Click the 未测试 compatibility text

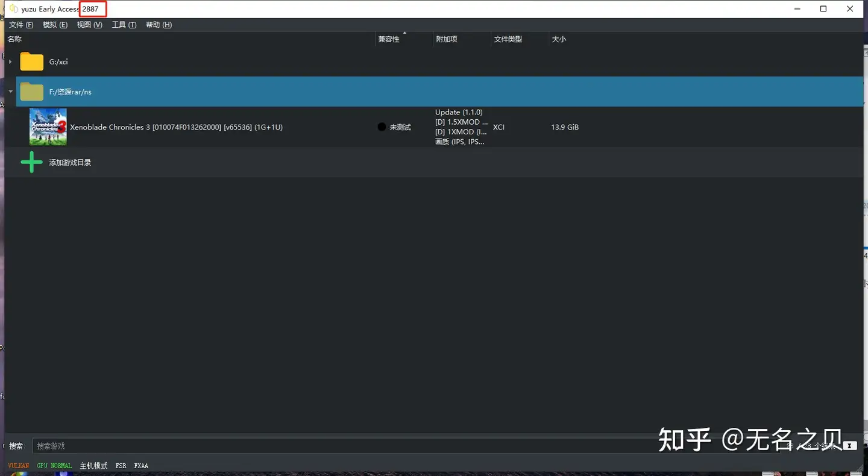(x=400, y=127)
